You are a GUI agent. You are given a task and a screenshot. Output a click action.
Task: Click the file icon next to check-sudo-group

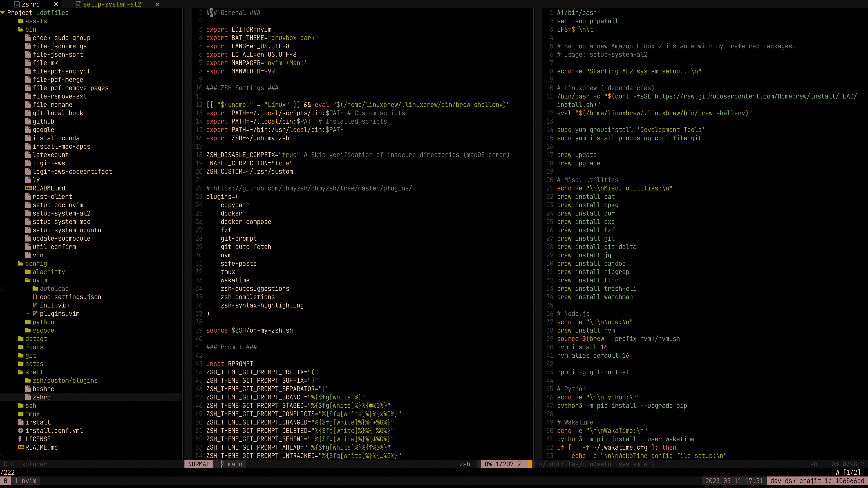point(28,38)
